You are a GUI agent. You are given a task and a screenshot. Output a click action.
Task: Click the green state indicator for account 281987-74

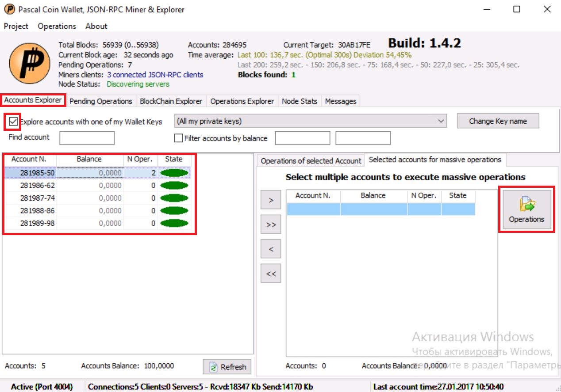(x=174, y=198)
